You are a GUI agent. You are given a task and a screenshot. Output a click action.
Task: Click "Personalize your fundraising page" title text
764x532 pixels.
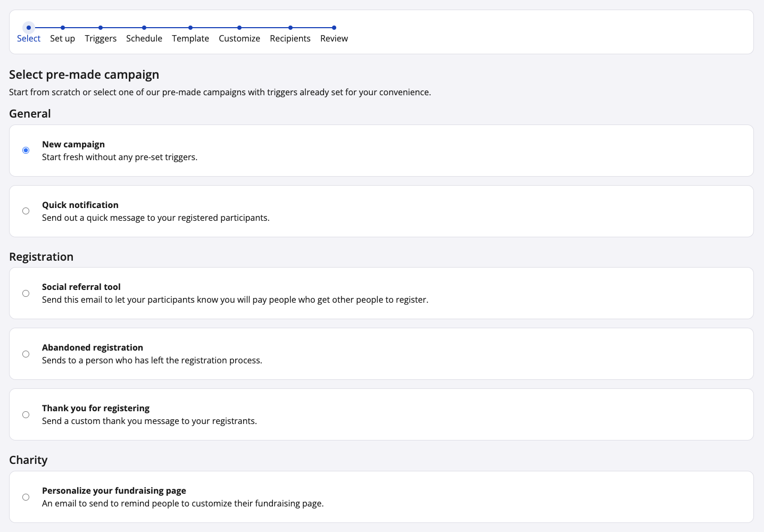point(114,491)
